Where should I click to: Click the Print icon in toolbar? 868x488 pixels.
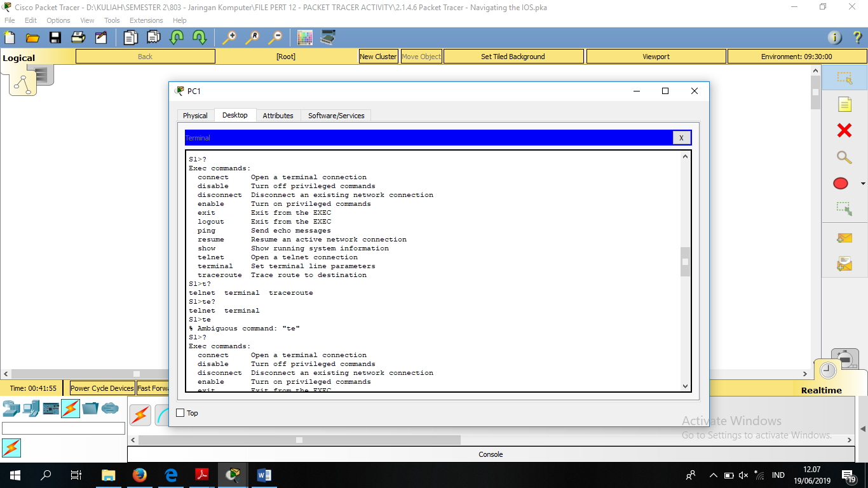[x=78, y=37]
